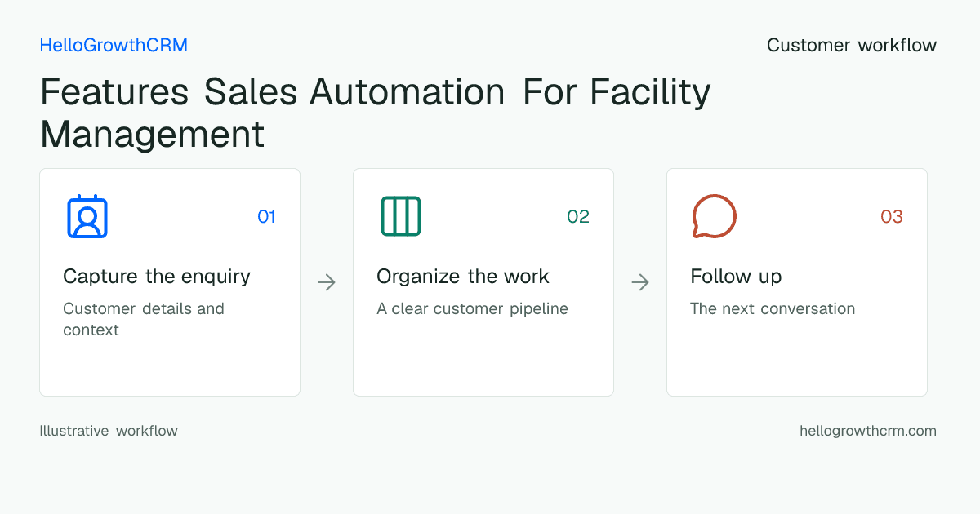Viewport: 980px width, 514px height.
Task: Click the contact card icon in Capture card
Action: (87, 216)
